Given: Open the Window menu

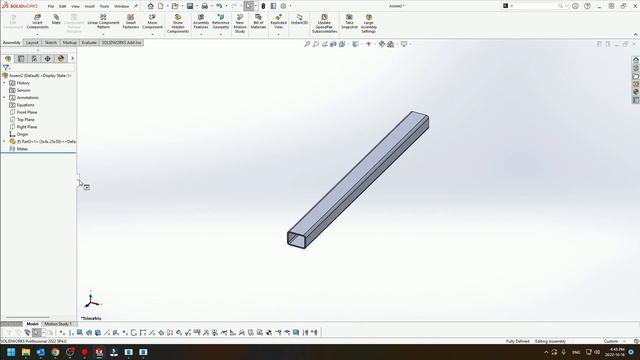Looking at the screenshot, I should (121, 7).
